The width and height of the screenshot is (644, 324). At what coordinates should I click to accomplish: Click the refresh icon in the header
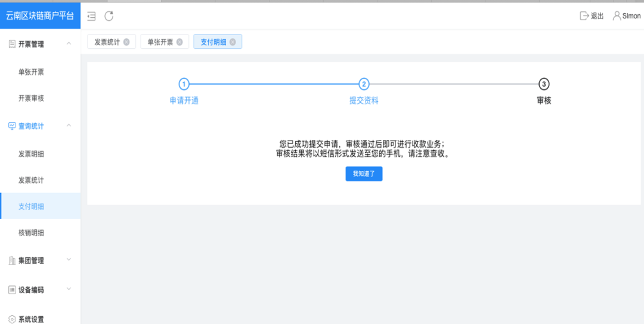pos(109,16)
